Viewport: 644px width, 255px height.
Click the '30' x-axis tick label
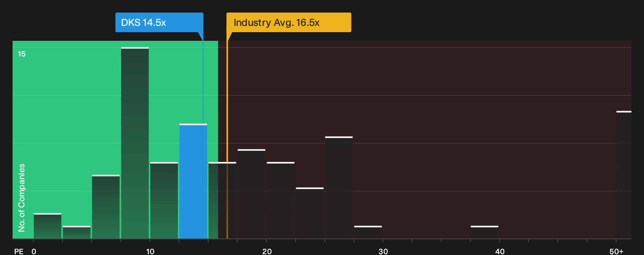pyautogui.click(x=383, y=251)
